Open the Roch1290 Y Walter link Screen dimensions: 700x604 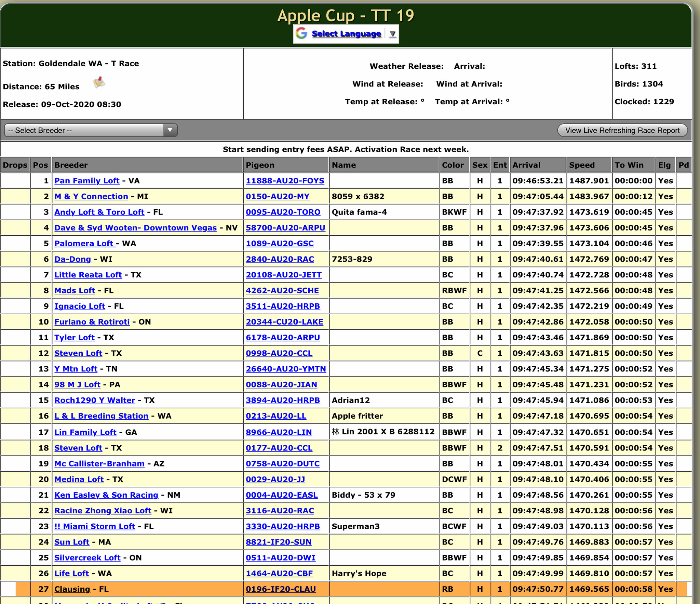(x=95, y=401)
